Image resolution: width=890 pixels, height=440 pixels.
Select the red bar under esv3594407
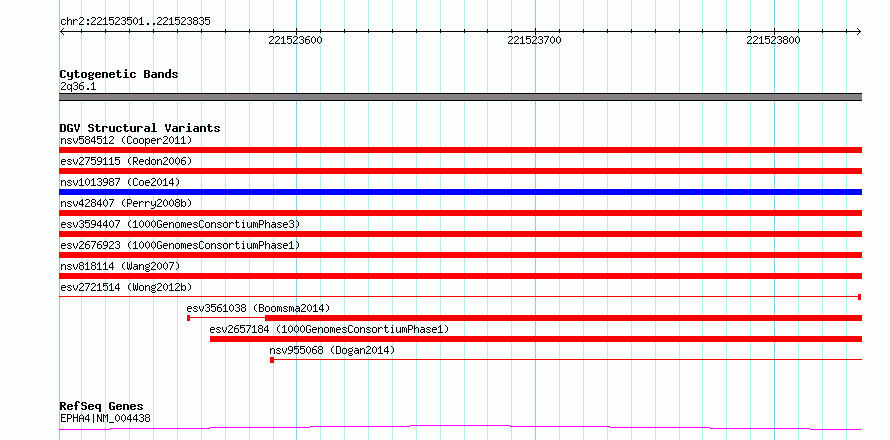click(461, 234)
